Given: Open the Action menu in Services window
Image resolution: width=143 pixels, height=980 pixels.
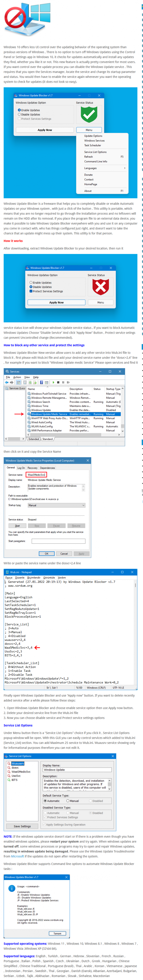Looking at the screenshot, I should coord(17,377).
